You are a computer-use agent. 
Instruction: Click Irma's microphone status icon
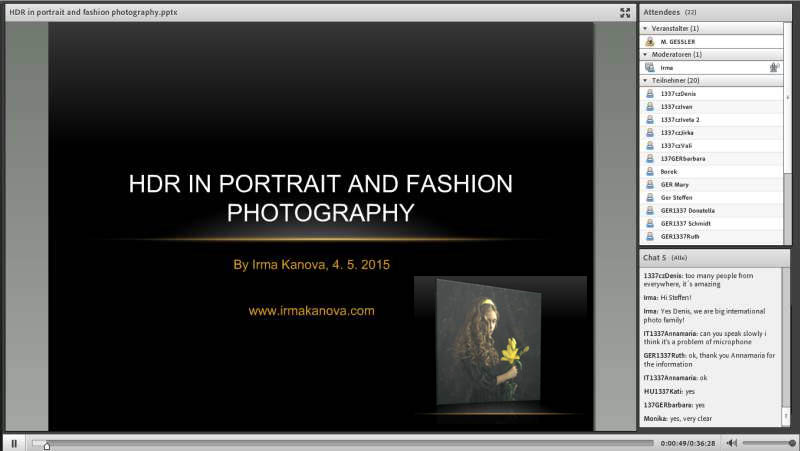tap(774, 67)
